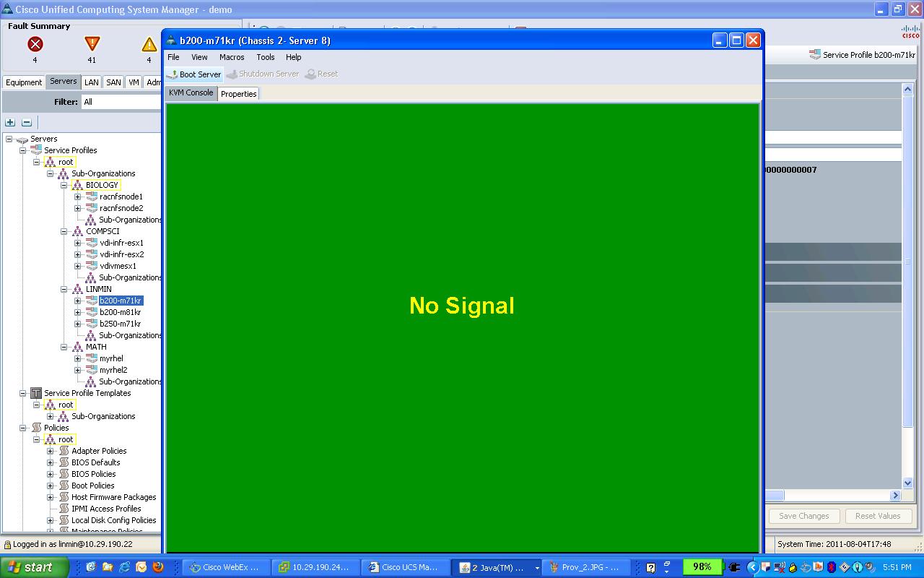Screen dimensions: 924x578
Task: Collapse the Servers root tree node
Action: pos(9,139)
